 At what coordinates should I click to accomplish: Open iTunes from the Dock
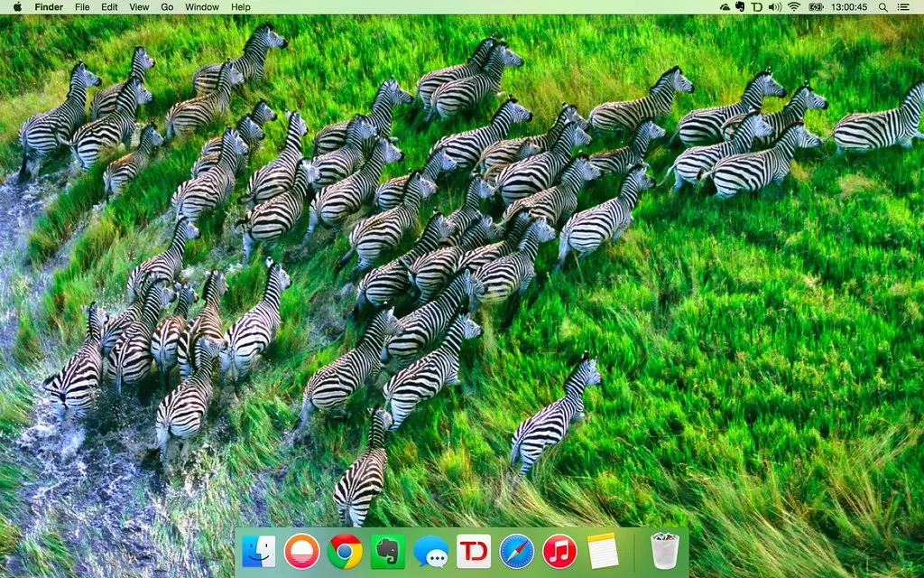[559, 552]
